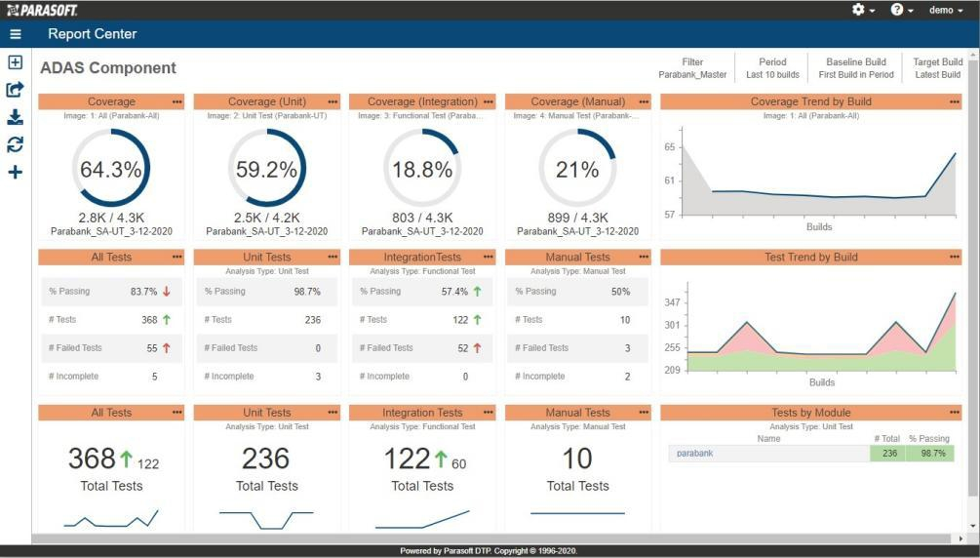Open options on the 236 Total Tests widget
The height and width of the screenshot is (558, 980).
tap(333, 413)
